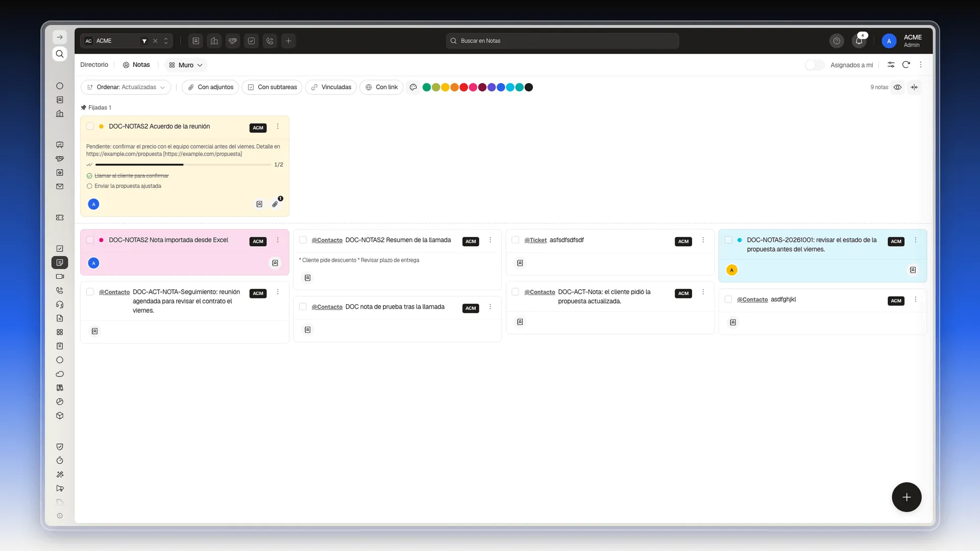980x551 pixels.
Task: Open the page options three-dot menu top right
Action: click(921, 65)
